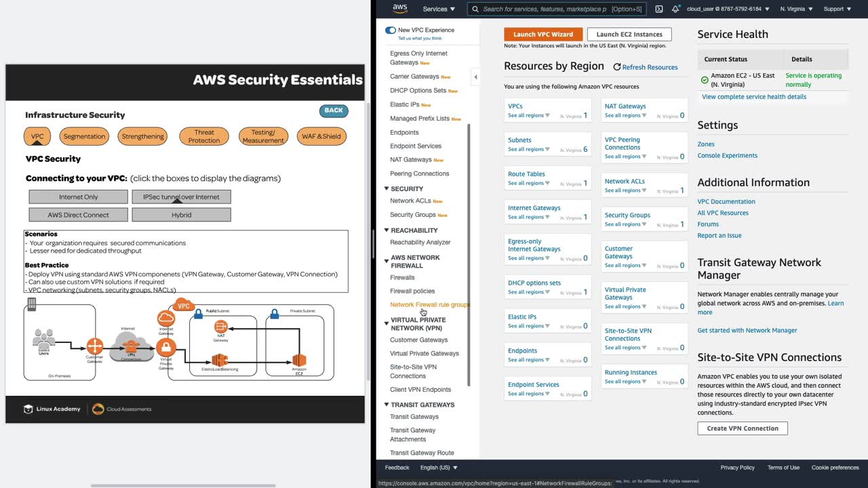This screenshot has height=488, width=868.
Task: Show the Hybrid connection diagram
Action: coord(181,215)
